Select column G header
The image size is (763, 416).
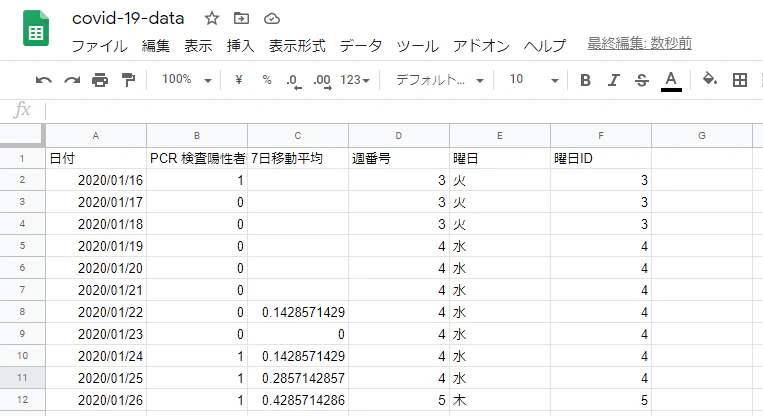tap(702, 136)
